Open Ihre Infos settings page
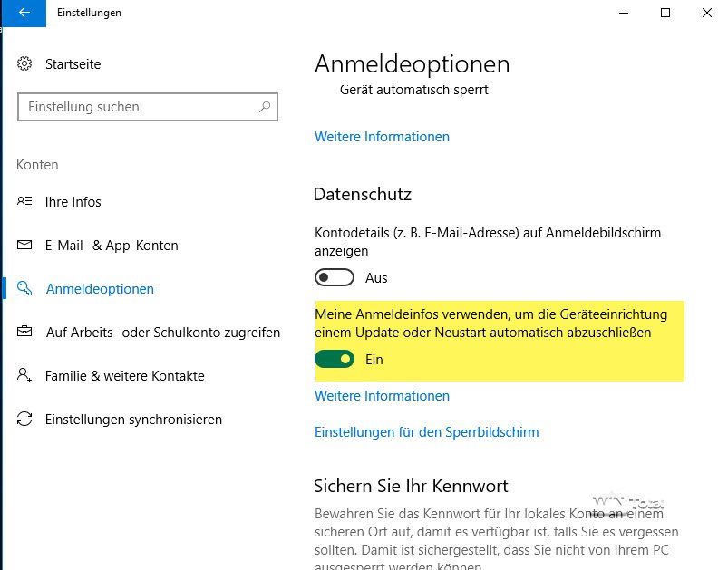Viewport: 728px width, 570px height. coord(73,202)
